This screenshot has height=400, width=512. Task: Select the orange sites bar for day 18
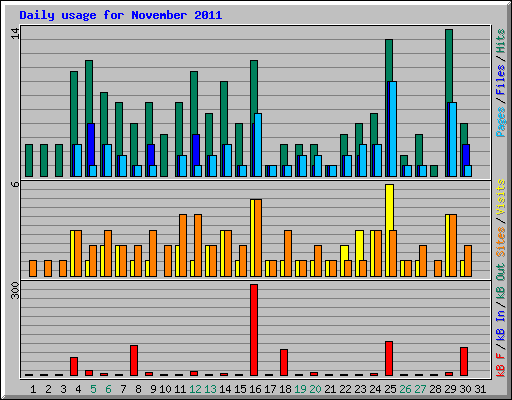point(288,253)
